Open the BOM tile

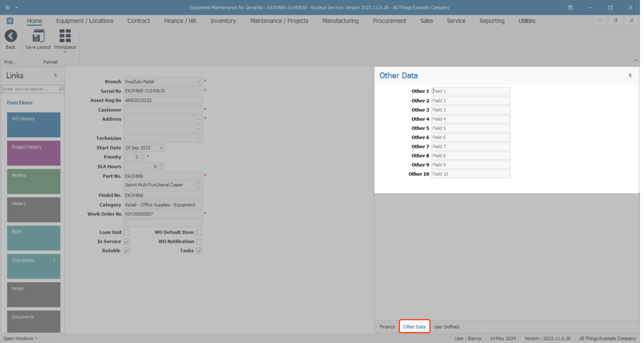tap(34, 238)
